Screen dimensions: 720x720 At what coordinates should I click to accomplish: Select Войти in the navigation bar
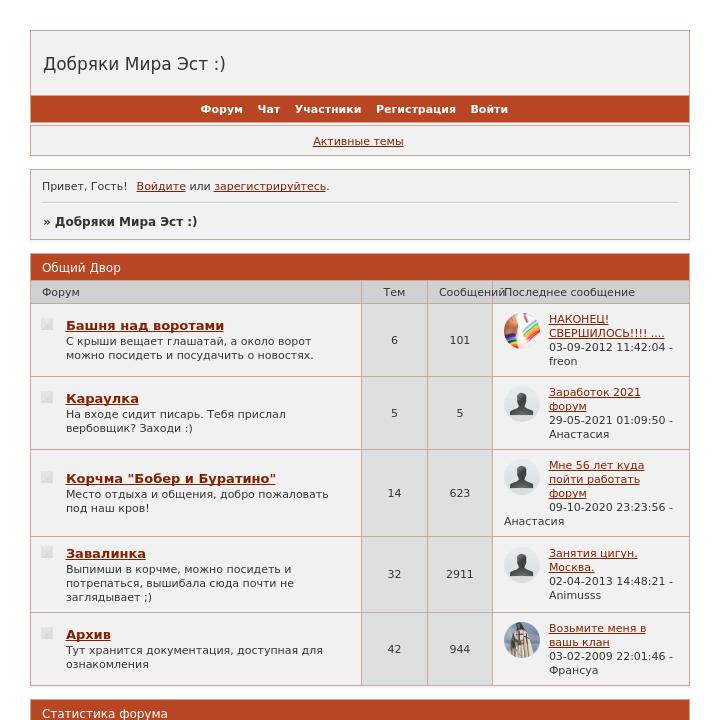[x=489, y=109]
